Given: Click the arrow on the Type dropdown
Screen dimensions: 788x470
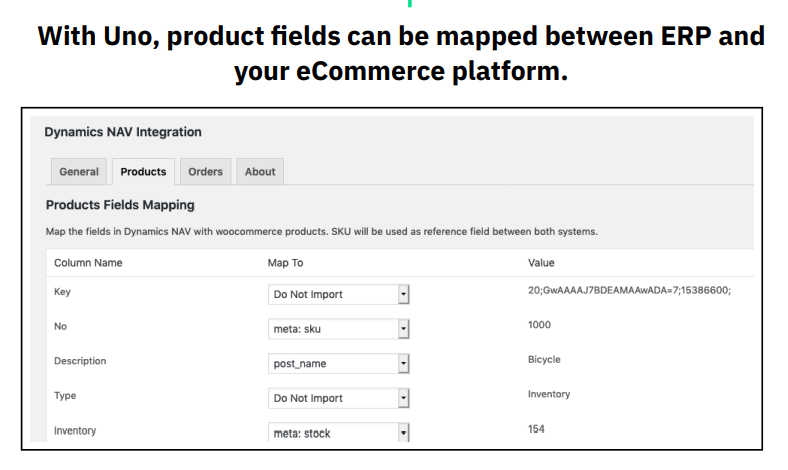Looking at the screenshot, I should pyautogui.click(x=403, y=398).
